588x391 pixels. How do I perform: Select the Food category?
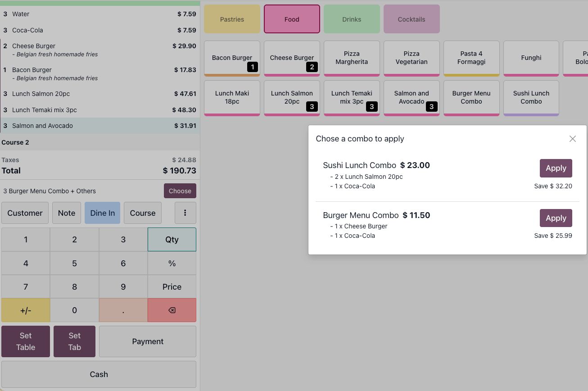click(291, 19)
